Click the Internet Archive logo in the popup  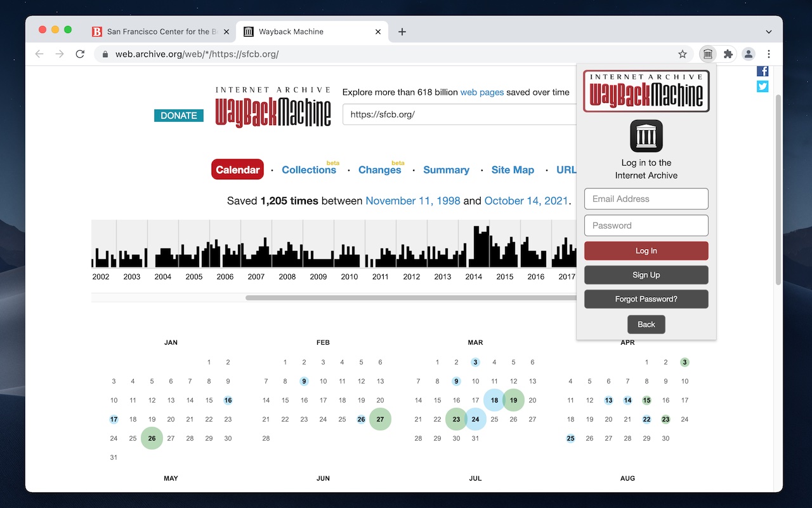646,135
